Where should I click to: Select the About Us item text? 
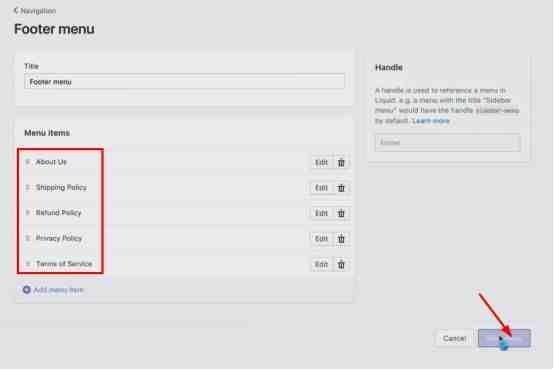coord(51,162)
